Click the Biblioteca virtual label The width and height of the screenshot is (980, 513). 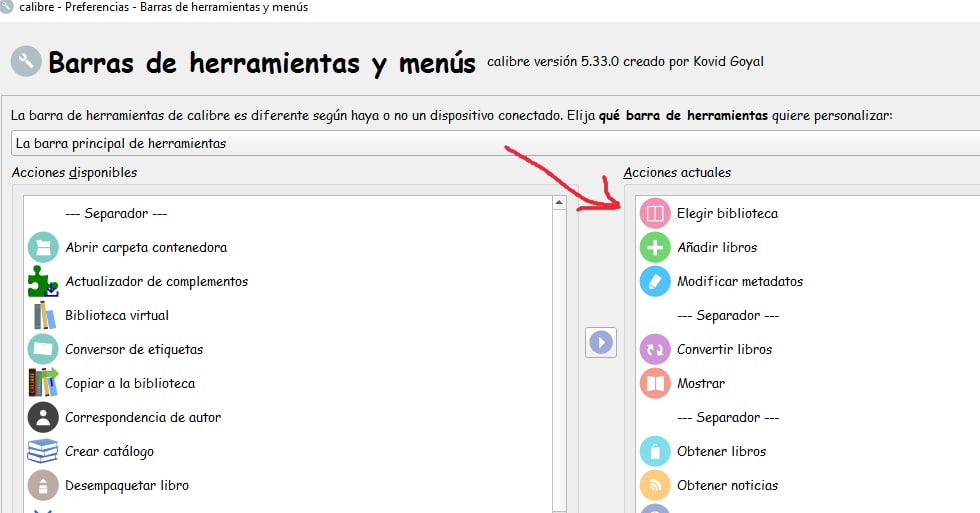click(x=117, y=315)
